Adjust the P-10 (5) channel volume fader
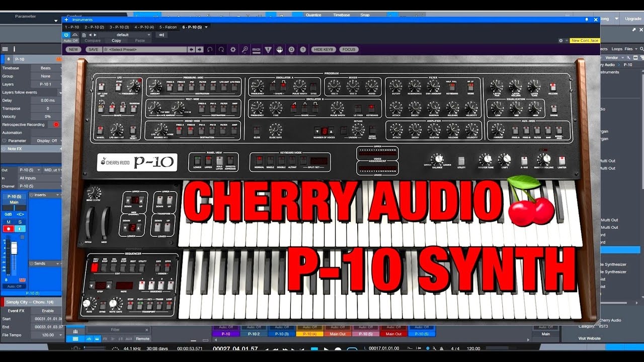The height and width of the screenshot is (362, 644). (14, 248)
